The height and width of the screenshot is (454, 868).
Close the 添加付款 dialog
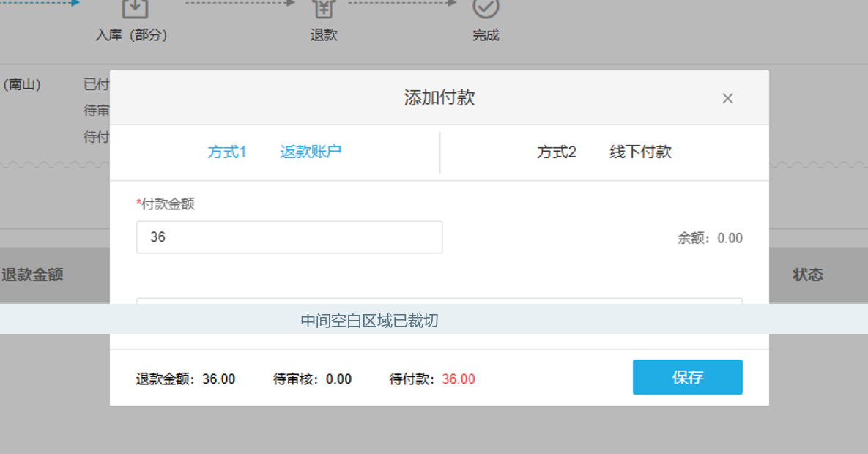coord(727,99)
